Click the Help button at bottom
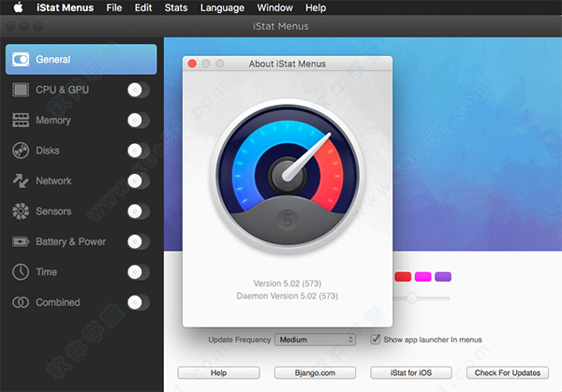Screen dimensions: 562x392 (x=218, y=372)
